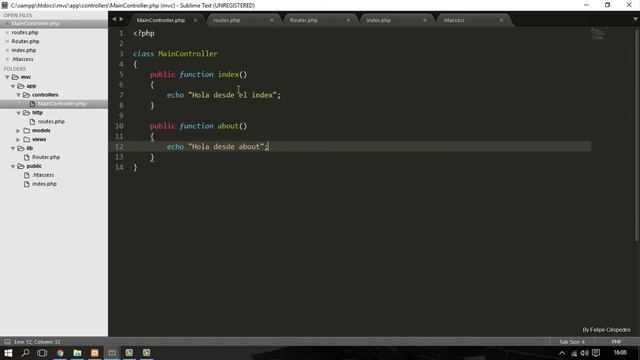This screenshot has height=360, width=640.
Task: Click line number 5 in the gutter
Action: pos(121,75)
